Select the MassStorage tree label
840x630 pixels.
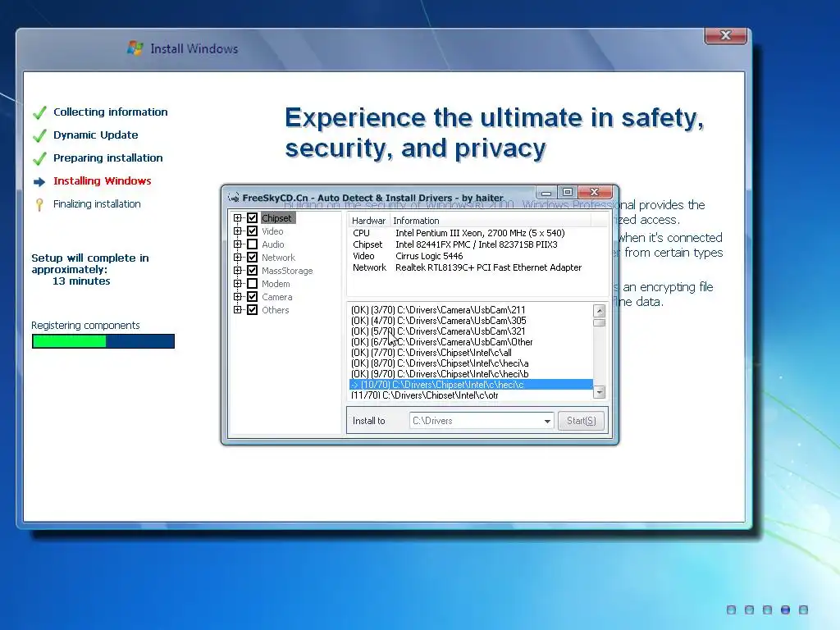coord(287,271)
